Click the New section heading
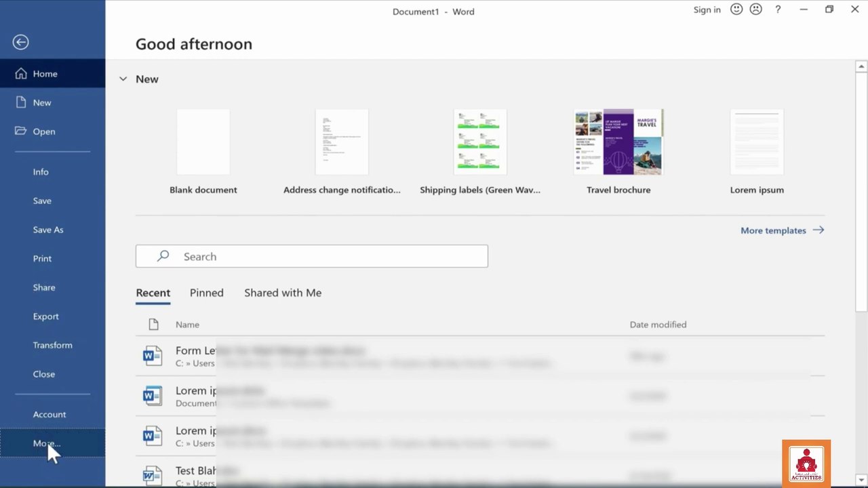 pyautogui.click(x=147, y=79)
